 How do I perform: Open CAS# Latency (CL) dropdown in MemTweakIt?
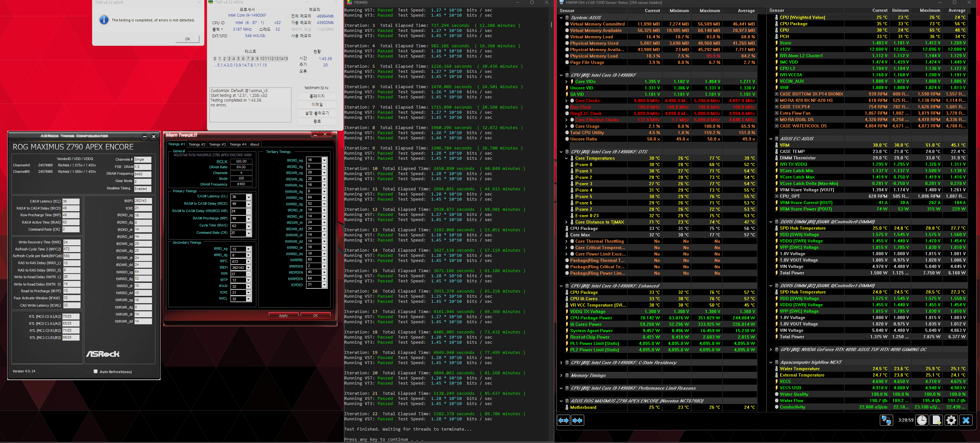248,197
